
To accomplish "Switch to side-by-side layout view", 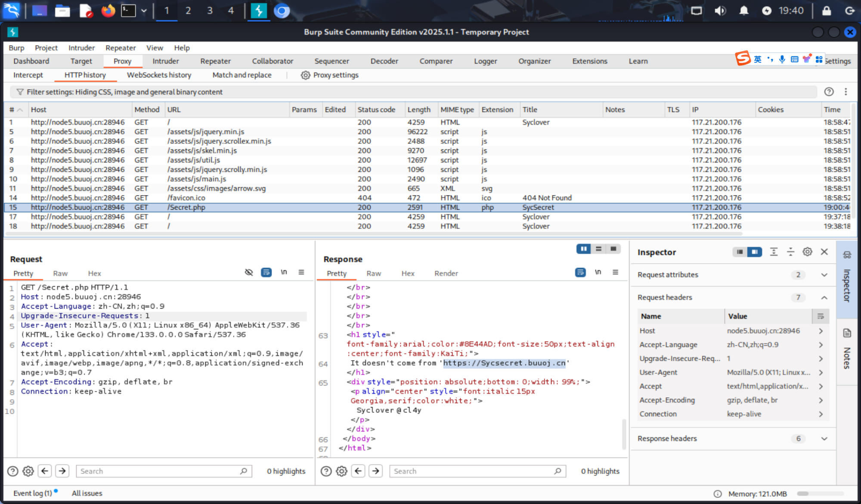I will click(x=584, y=249).
